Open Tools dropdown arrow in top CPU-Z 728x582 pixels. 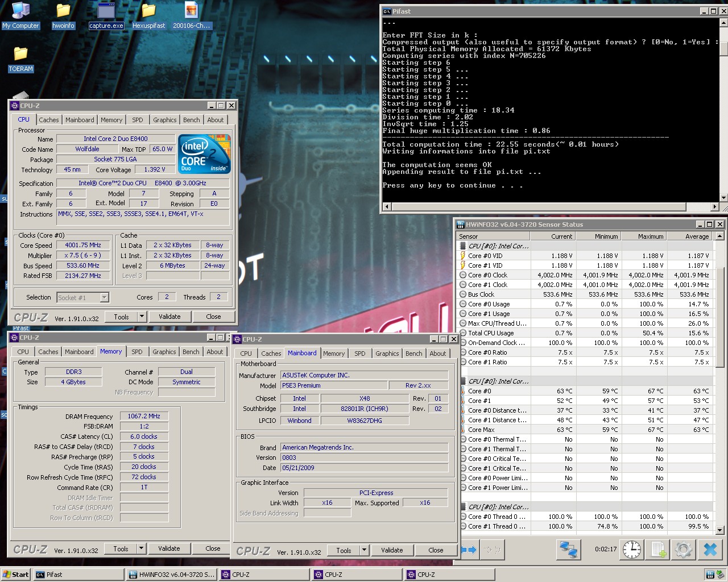(142, 317)
